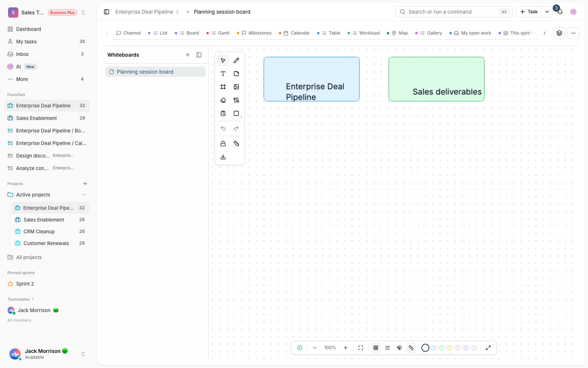
Task: Collapse the left sidebar panel
Action: pyautogui.click(x=107, y=12)
